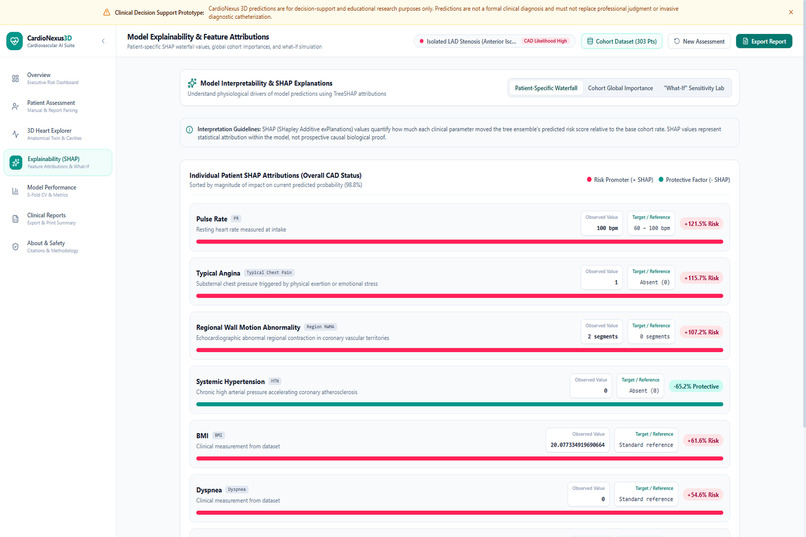This screenshot has width=806, height=537.
Task: Click the Systemic Hypertension green SHAP bar
Action: [x=460, y=404]
